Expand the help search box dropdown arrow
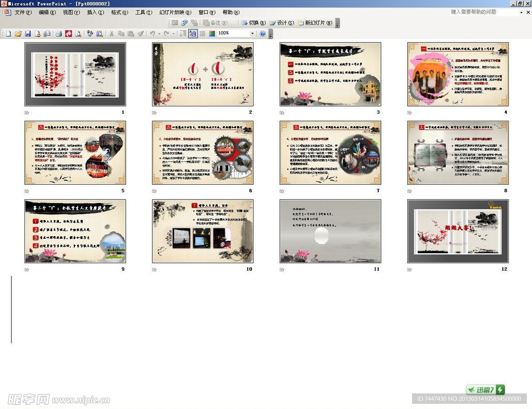532x409 pixels. pos(521,12)
